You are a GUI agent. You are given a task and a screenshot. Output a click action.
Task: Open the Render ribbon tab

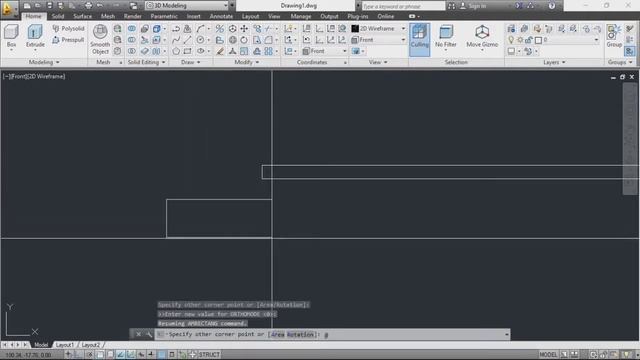[133, 16]
